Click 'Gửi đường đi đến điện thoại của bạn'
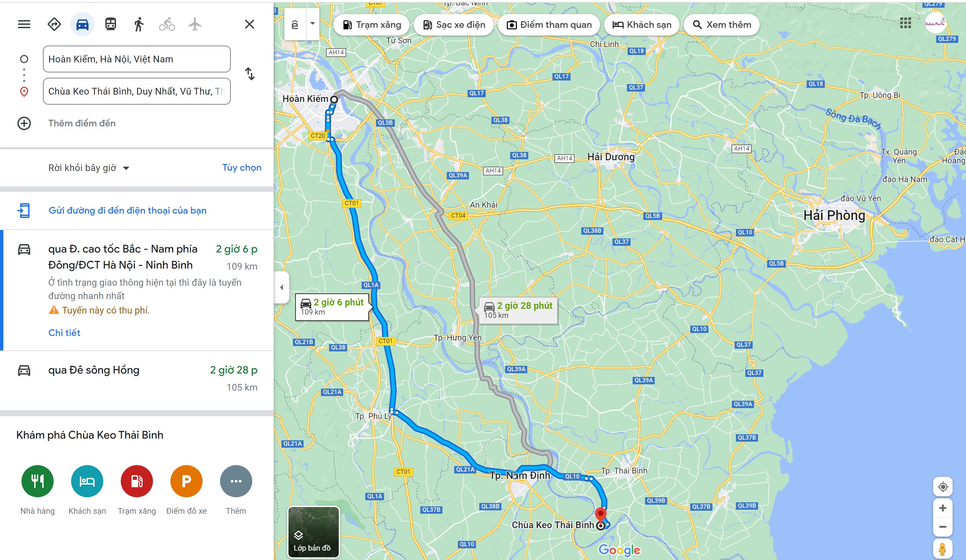966x560 pixels. [x=127, y=211]
